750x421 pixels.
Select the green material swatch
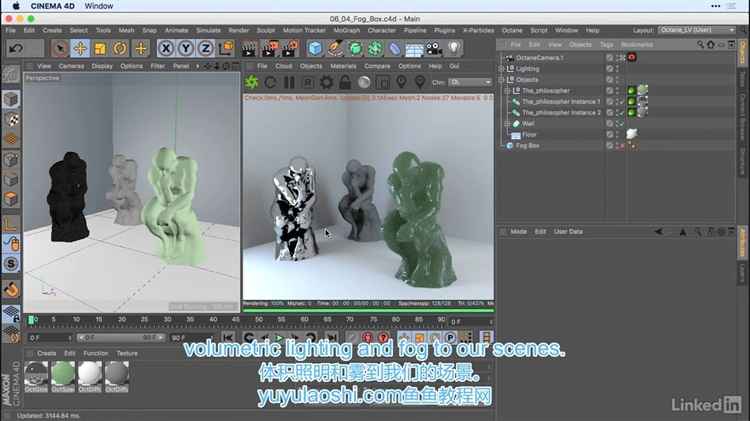[63, 374]
